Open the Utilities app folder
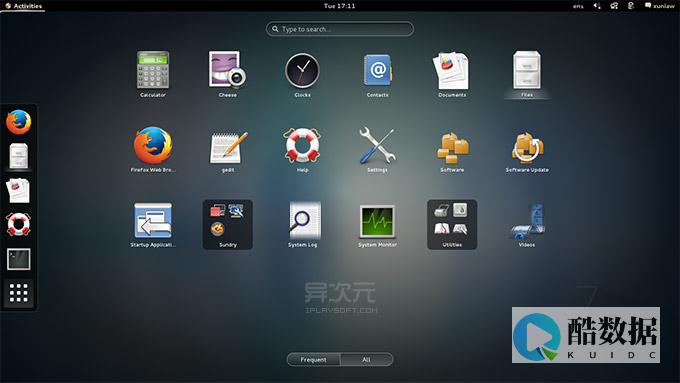This screenshot has width=680, height=383. pos(452,224)
